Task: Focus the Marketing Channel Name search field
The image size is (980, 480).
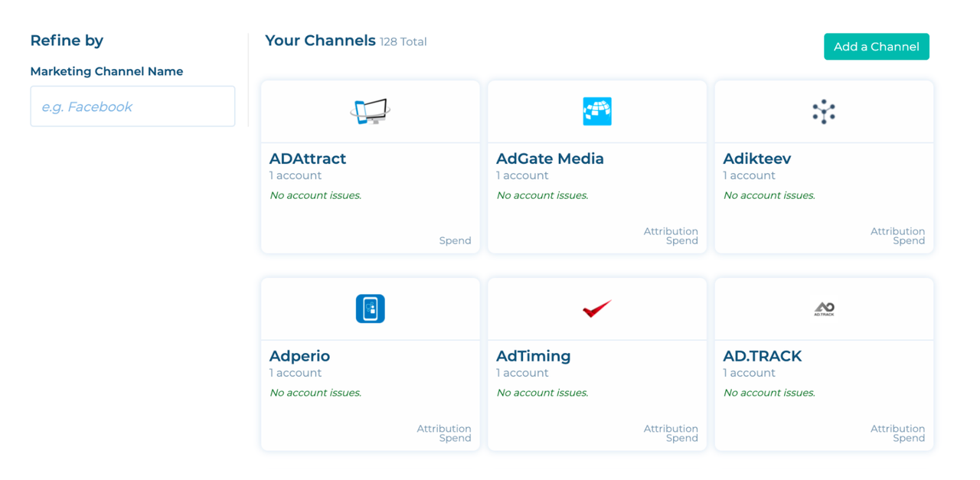Action: (132, 106)
